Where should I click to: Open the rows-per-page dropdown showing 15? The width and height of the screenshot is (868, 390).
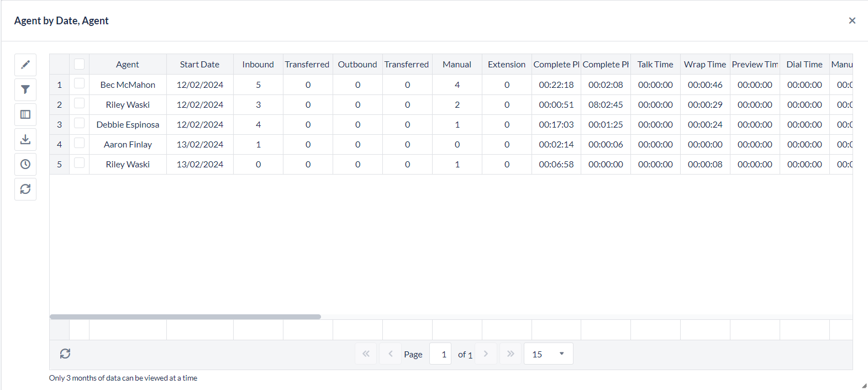coord(548,354)
